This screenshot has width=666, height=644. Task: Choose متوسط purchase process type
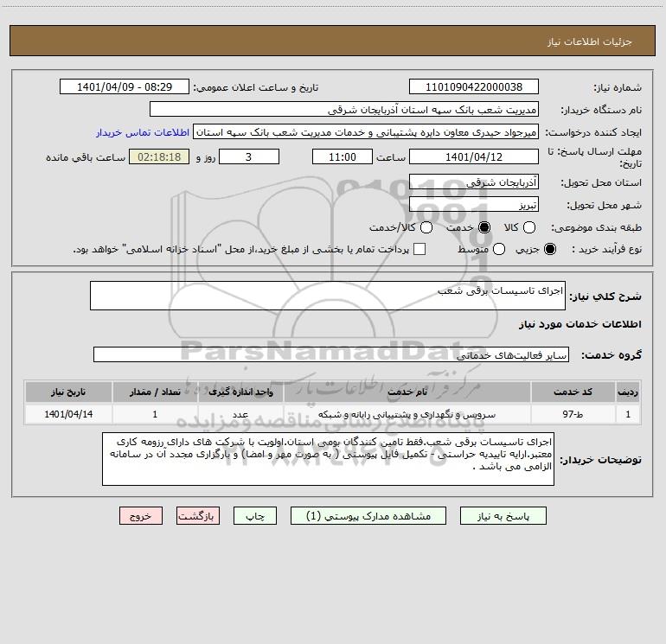click(x=499, y=249)
